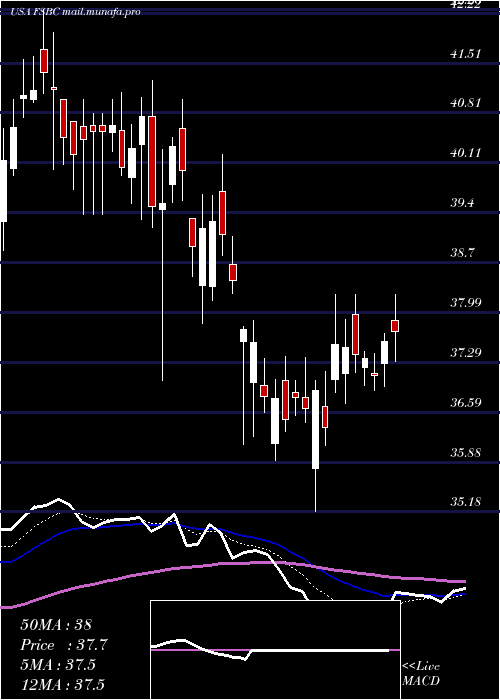Click the latest red candlestick near 37.8
500x700 pixels.
(395, 326)
